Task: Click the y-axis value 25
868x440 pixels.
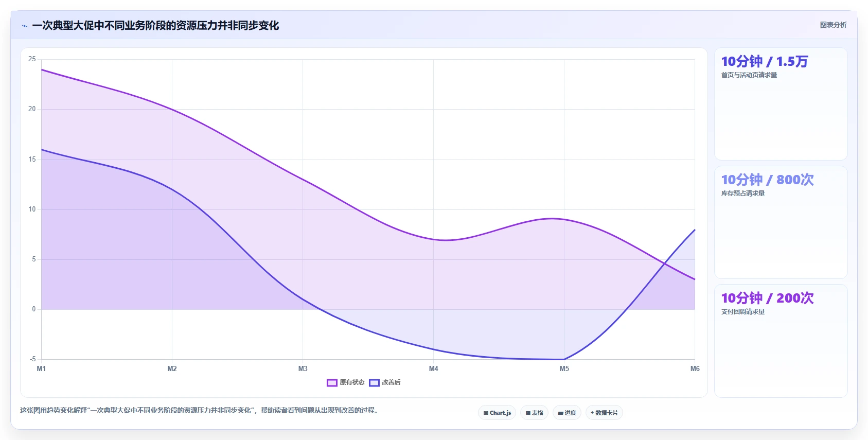Action: coord(32,59)
